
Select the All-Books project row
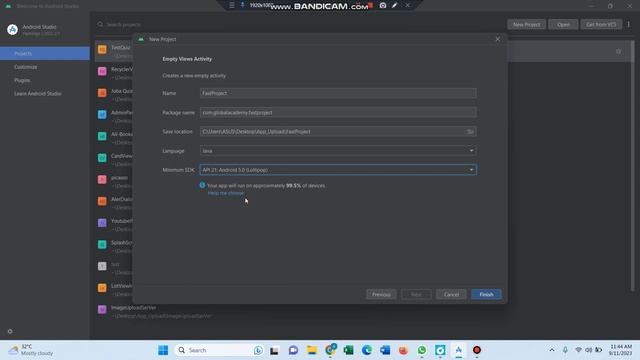[116, 138]
